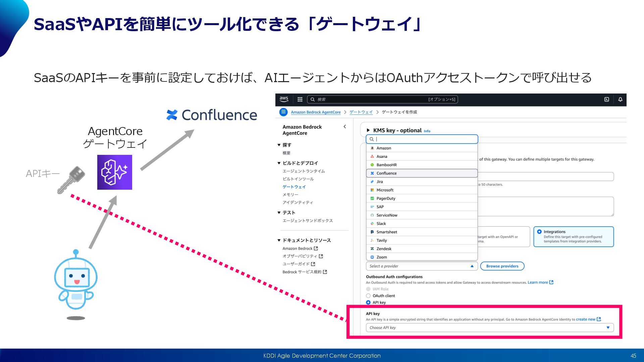Open the アイデンティティ sidebar item
This screenshot has width=644, height=362.
[x=298, y=202]
